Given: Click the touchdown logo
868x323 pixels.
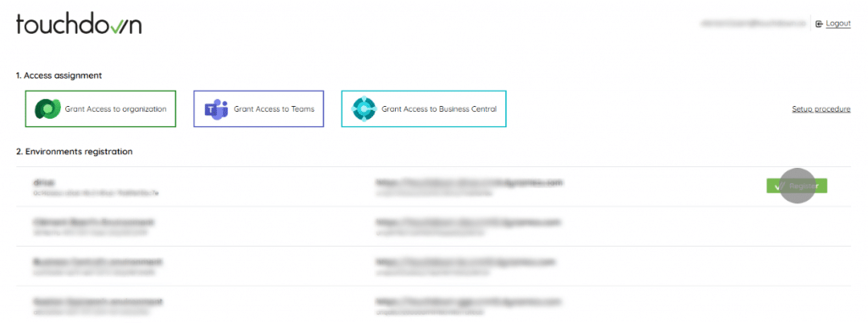Looking at the screenshot, I should (79, 24).
